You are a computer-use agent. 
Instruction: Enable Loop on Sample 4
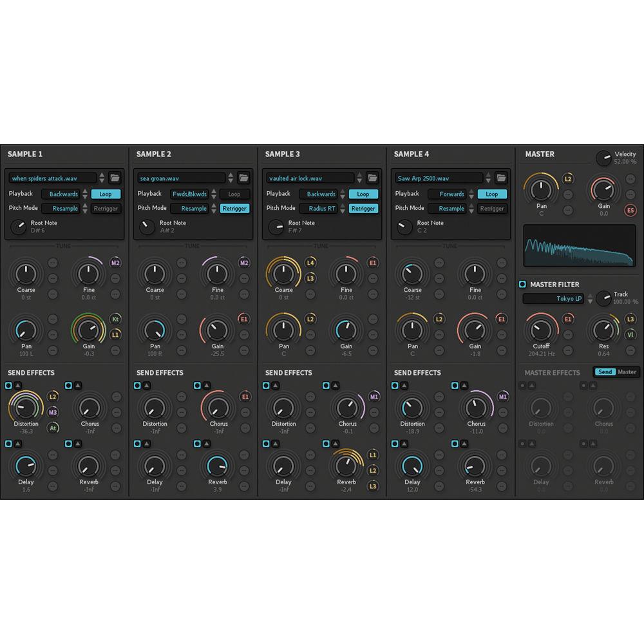tap(493, 194)
